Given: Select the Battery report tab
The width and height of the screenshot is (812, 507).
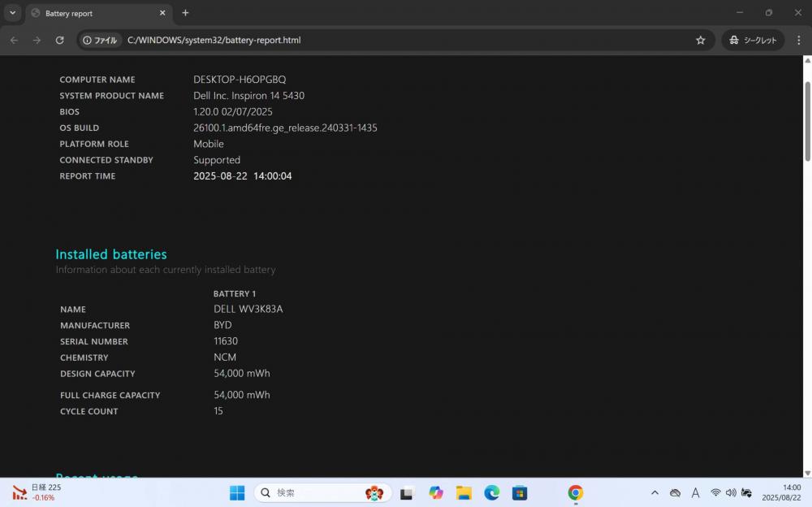Looking at the screenshot, I should (98, 14).
